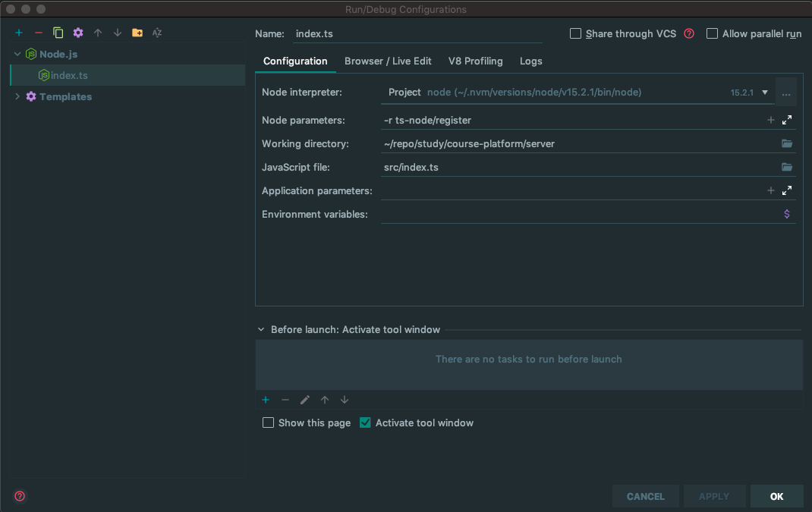Collapse the Before launch section

point(262,330)
